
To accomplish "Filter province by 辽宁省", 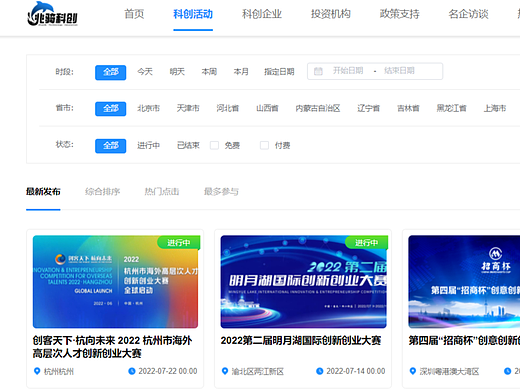I will point(369,108).
